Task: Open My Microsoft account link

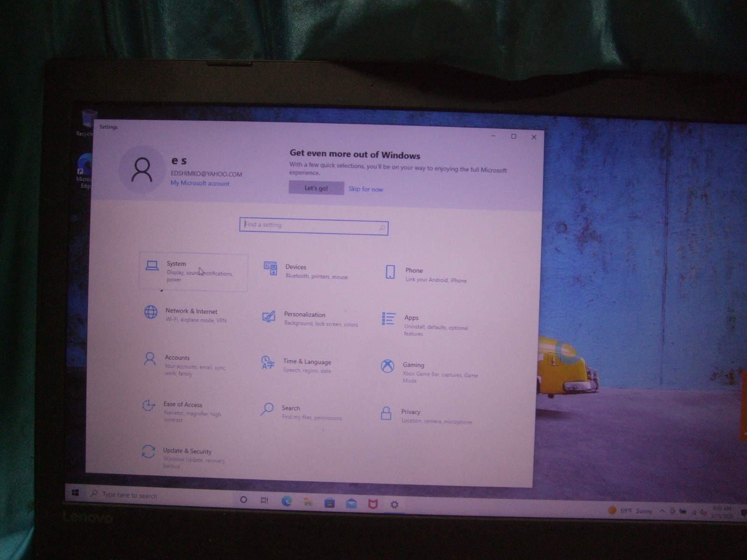Action: (200, 183)
